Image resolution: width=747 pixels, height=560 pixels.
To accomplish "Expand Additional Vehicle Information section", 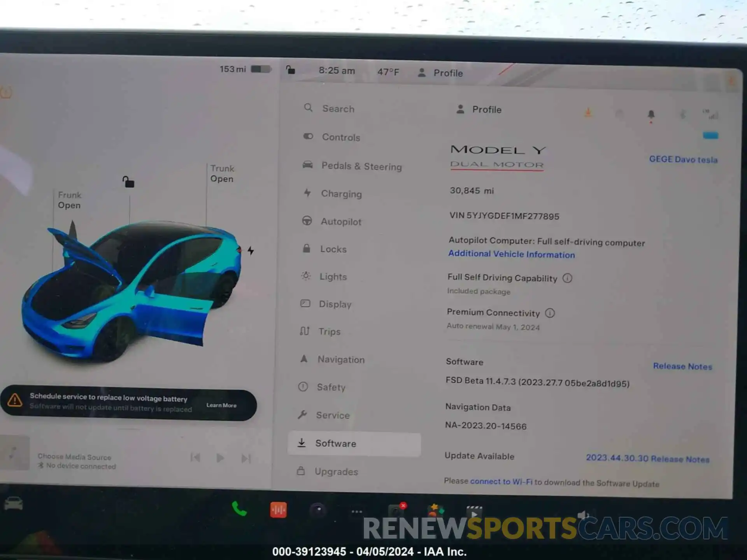I will pos(511,255).
